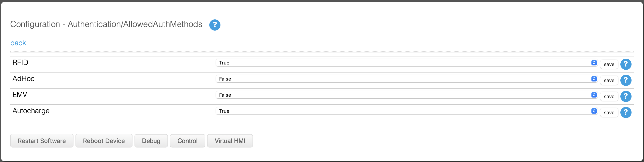This screenshot has height=162, width=644.
Task: Open the EMV value dropdown
Action: pyautogui.click(x=406, y=95)
